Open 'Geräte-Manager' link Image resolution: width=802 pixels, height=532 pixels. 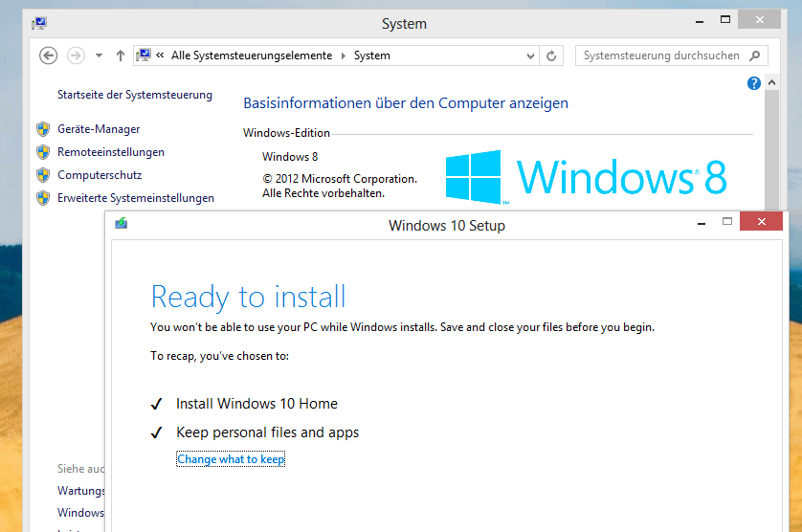[99, 129]
